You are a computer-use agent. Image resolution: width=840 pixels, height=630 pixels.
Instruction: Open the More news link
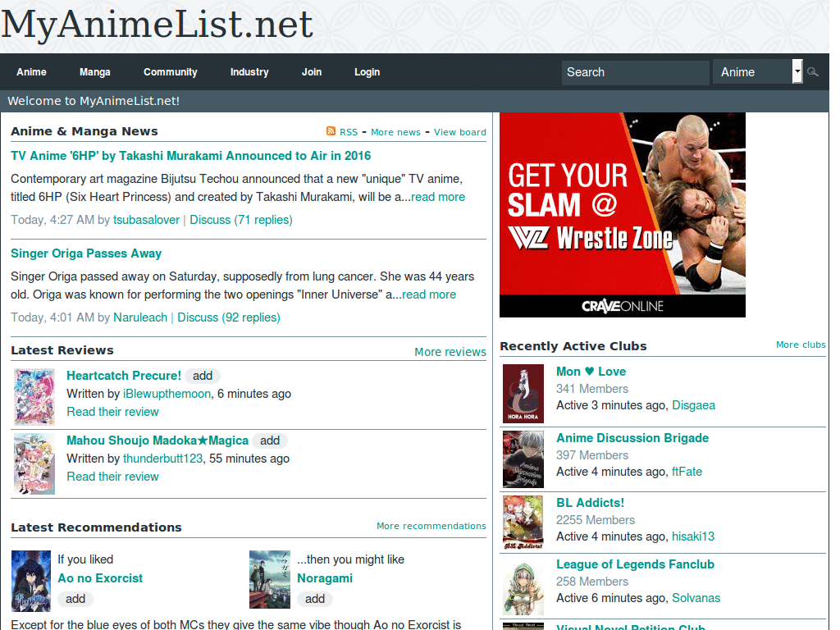395,132
